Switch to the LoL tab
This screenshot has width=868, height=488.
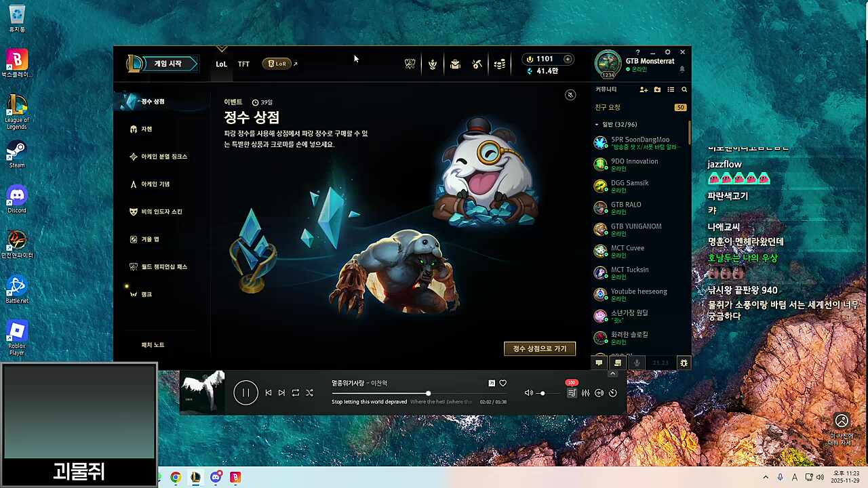pyautogui.click(x=221, y=64)
